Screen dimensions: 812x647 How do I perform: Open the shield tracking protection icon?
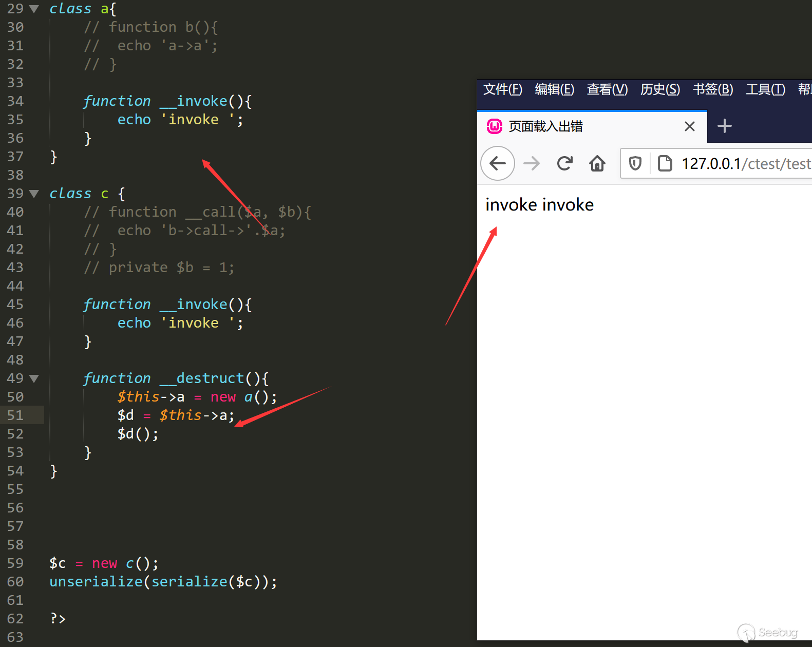(635, 163)
